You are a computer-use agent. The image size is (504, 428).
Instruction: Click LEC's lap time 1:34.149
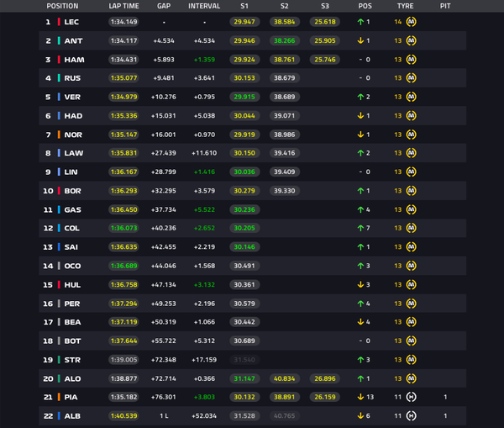123,22
